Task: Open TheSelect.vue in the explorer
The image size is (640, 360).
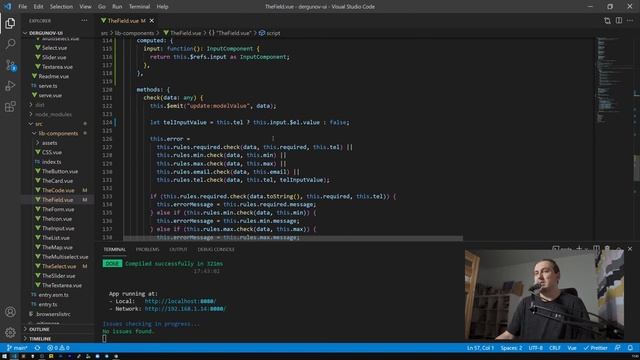Action: click(59, 266)
